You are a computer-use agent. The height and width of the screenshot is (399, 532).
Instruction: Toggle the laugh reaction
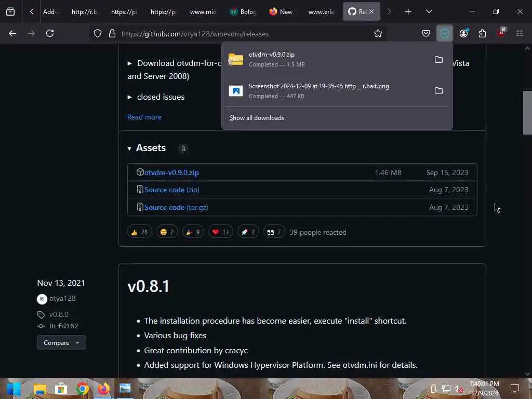click(167, 232)
